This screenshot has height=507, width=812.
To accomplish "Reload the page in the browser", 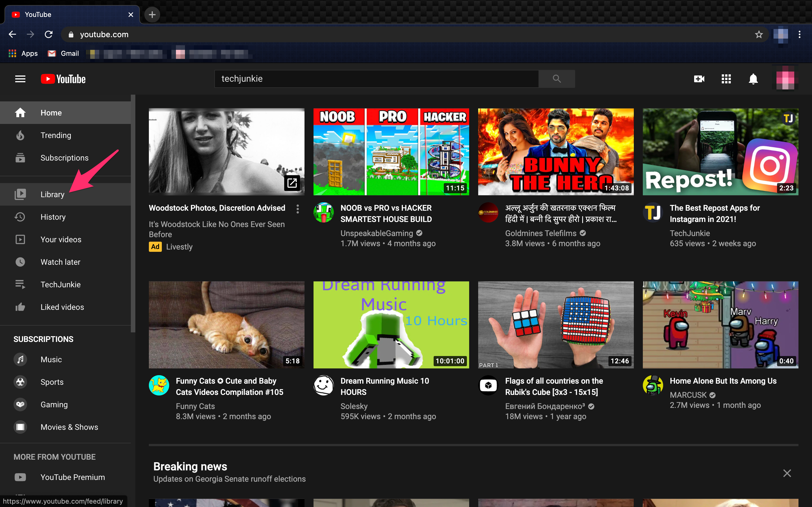I will click(x=49, y=35).
